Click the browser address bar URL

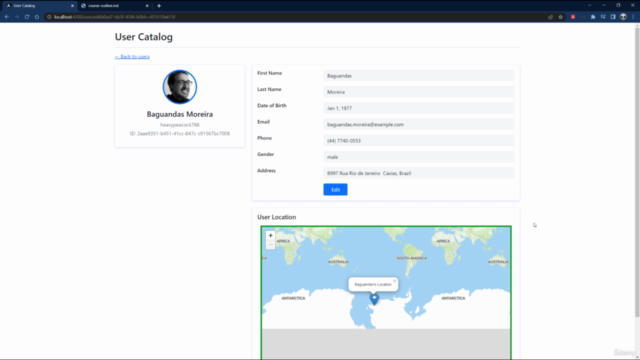(115, 17)
